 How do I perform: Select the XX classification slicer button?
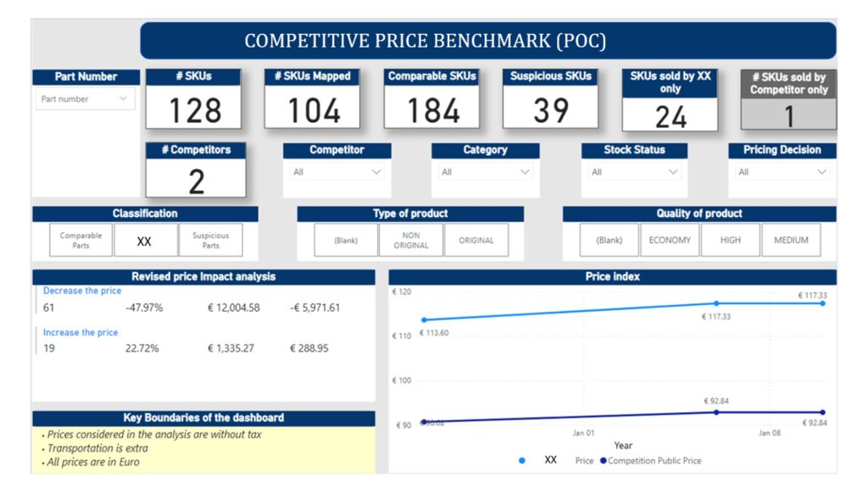point(145,241)
